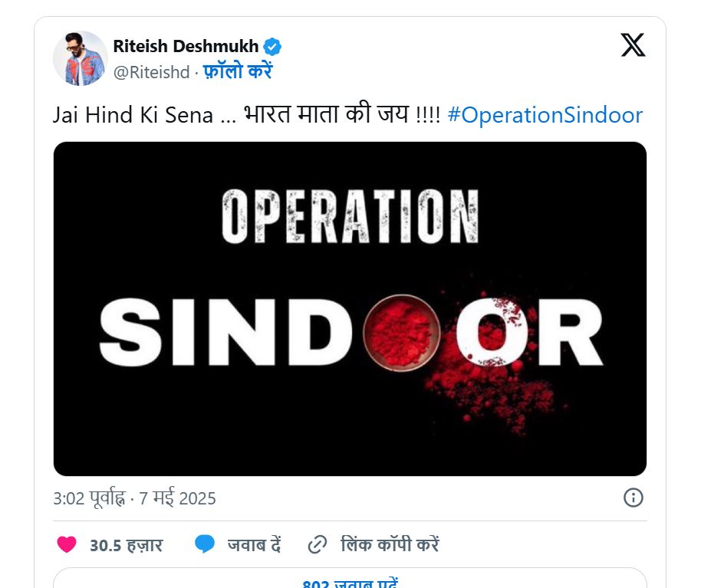Click the 3:02 पूर्वाह्न · 7 मई 2025 timestamp
The width and height of the screenshot is (701, 588).
134,498
